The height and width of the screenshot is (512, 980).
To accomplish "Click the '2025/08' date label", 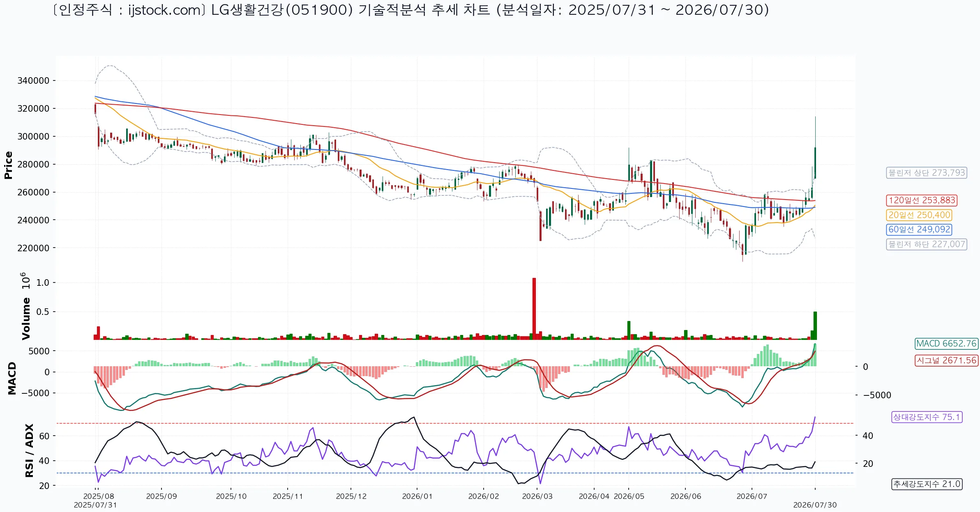I will pyautogui.click(x=99, y=496).
